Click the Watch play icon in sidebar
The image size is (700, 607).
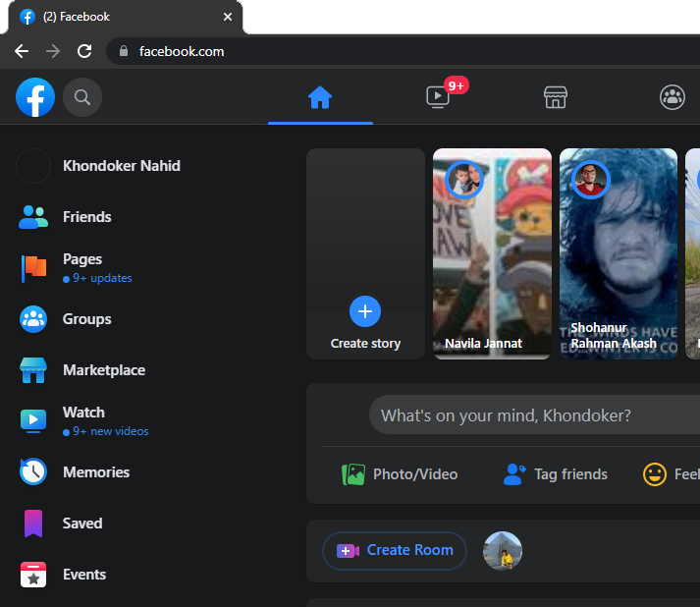coord(33,420)
